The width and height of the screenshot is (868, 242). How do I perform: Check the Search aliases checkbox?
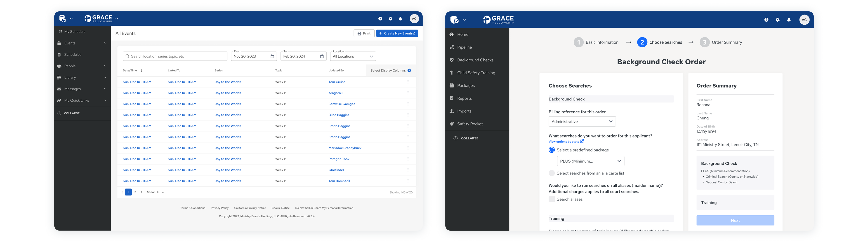(x=552, y=199)
